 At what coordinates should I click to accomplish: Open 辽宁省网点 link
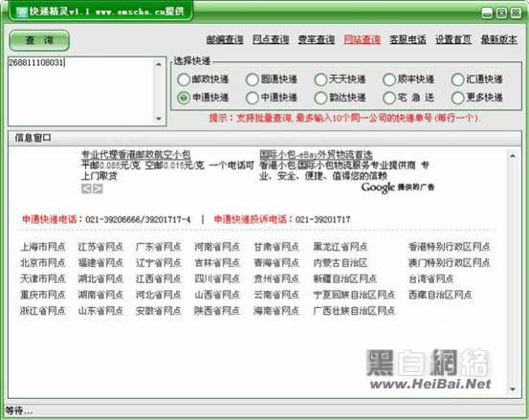pyautogui.click(x=159, y=262)
